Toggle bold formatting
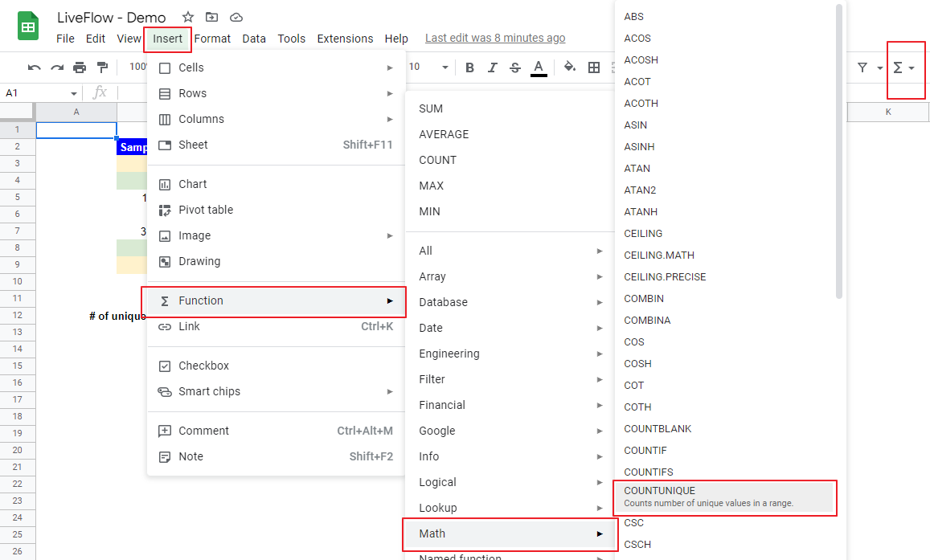This screenshot has height=560, width=930. click(x=469, y=67)
